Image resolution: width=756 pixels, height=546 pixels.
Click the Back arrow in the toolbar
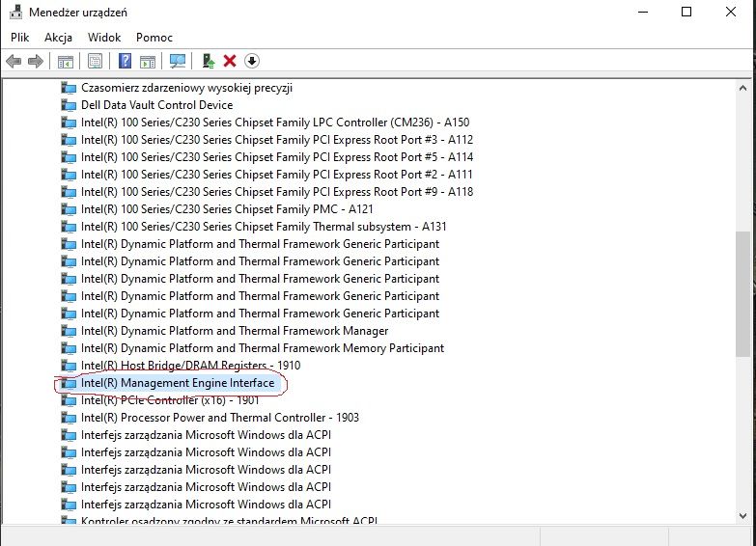point(14,61)
